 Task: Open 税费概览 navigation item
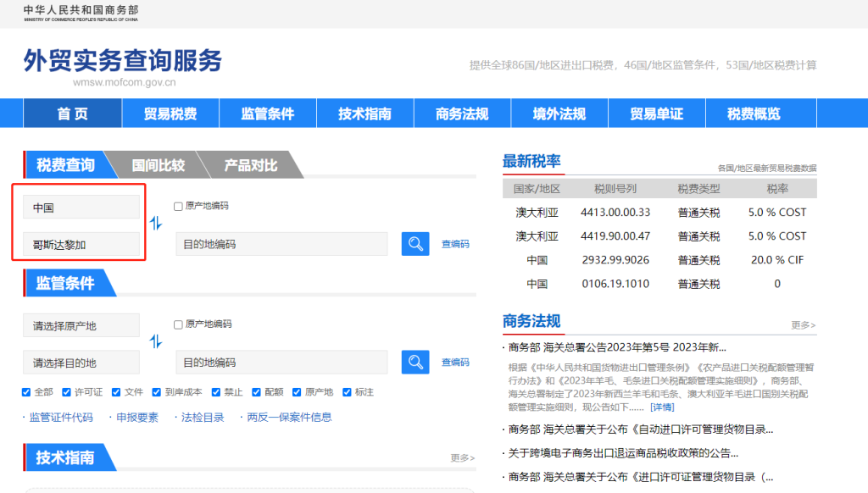(x=754, y=114)
